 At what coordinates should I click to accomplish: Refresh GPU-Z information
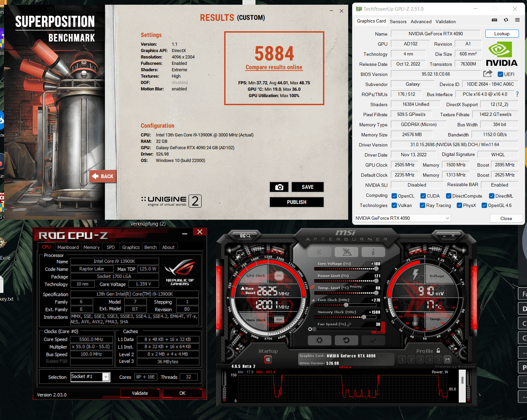tap(506, 20)
